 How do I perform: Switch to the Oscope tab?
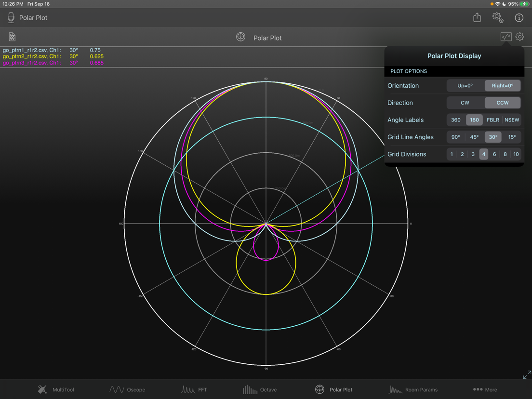(127, 389)
